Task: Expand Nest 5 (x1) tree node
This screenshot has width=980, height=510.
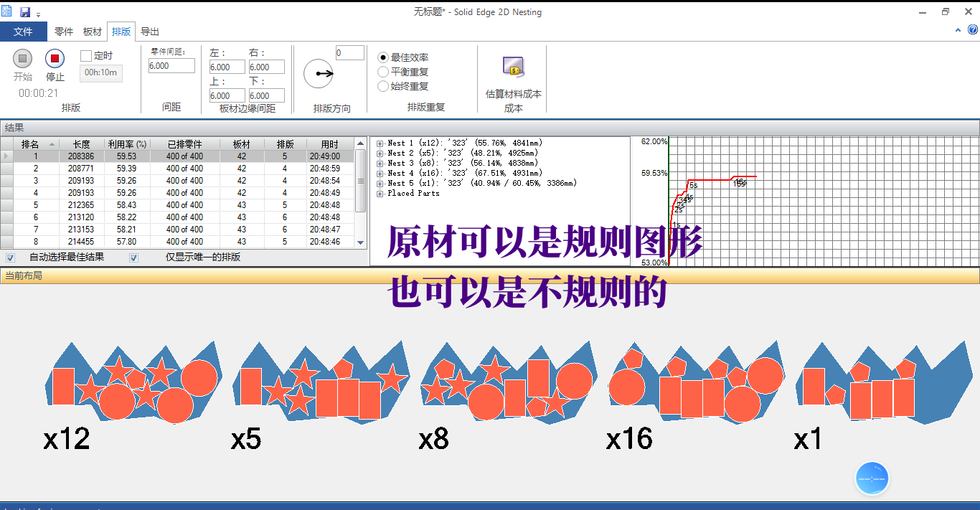Action: 380,184
